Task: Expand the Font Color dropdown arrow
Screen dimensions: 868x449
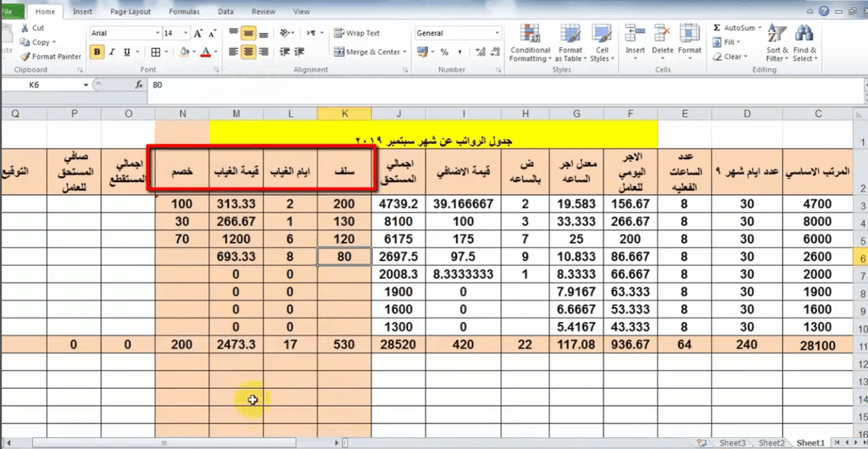Action: pyautogui.click(x=215, y=52)
